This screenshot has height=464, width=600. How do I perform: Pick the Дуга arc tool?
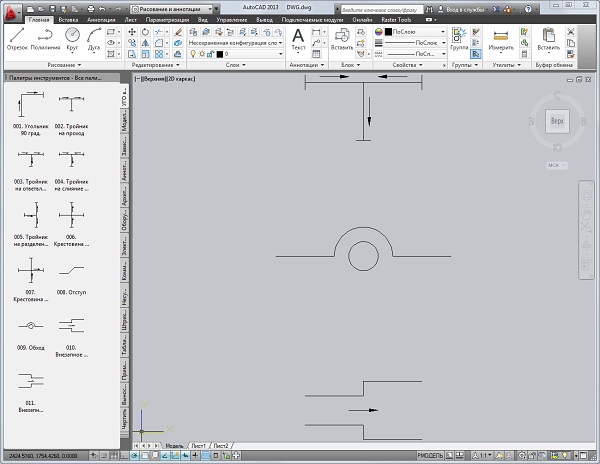point(96,38)
